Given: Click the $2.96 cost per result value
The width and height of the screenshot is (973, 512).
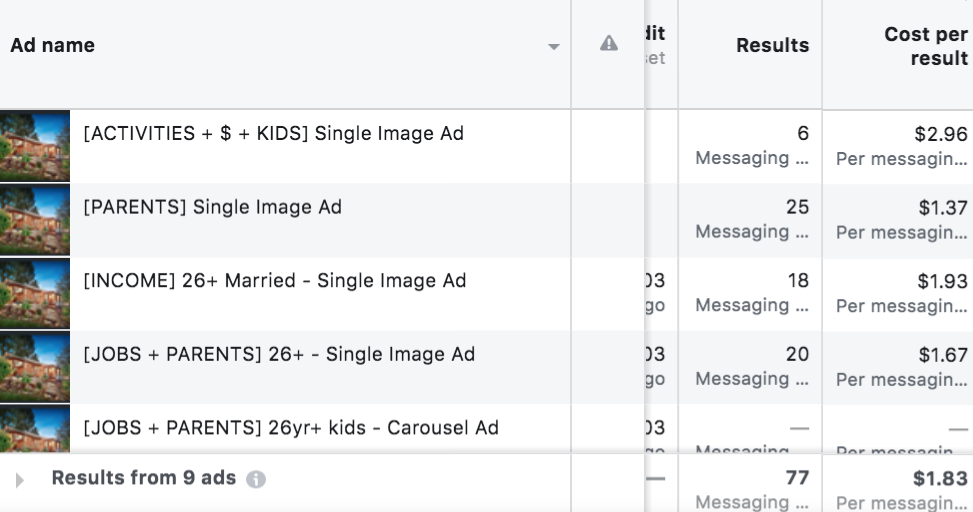Looking at the screenshot, I should tap(942, 134).
